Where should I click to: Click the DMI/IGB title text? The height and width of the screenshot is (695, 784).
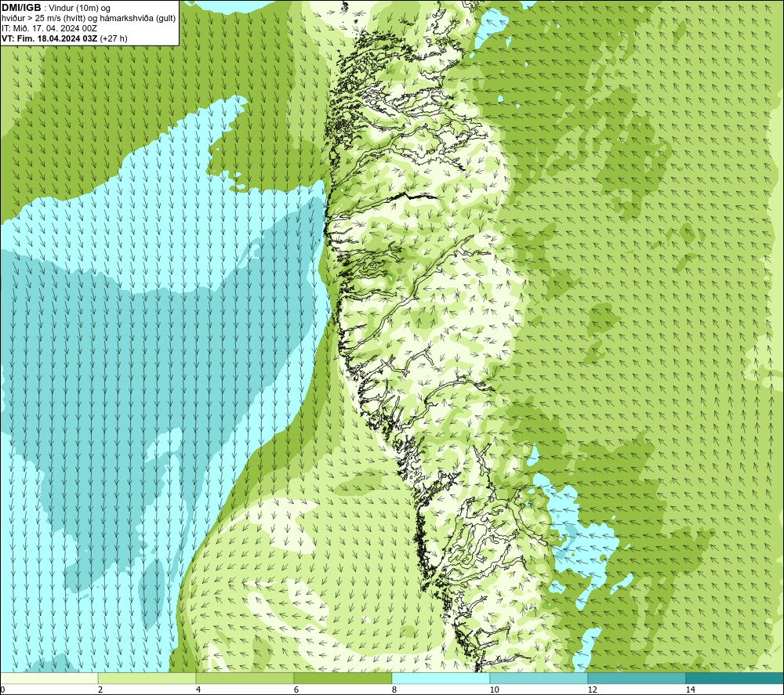point(21,8)
